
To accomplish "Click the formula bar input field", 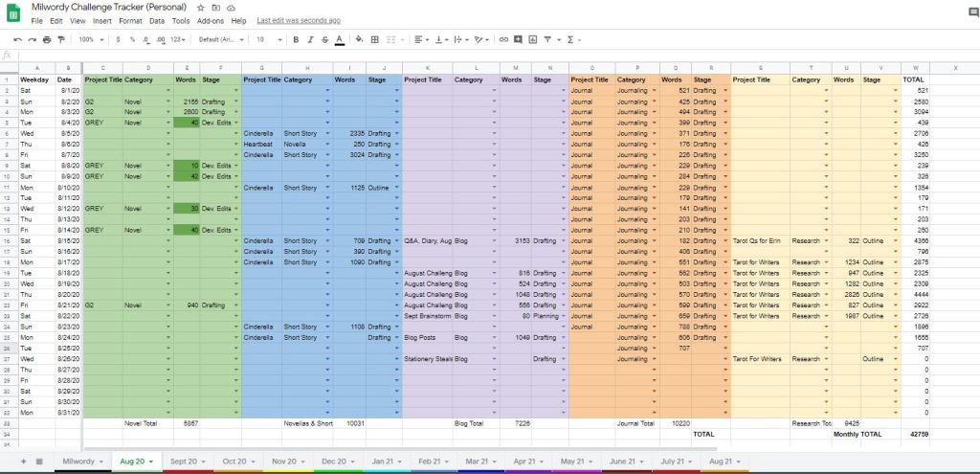I will [479, 55].
